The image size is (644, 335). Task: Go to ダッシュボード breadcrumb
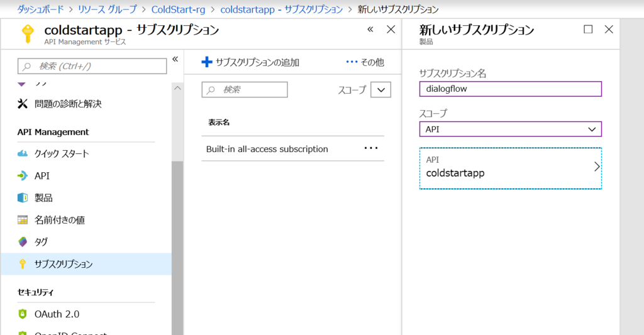coord(41,9)
